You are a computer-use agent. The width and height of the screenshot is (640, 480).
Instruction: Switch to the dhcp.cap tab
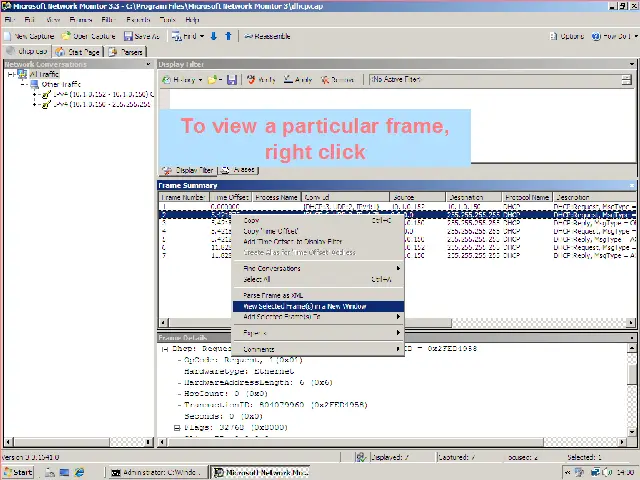[27, 51]
